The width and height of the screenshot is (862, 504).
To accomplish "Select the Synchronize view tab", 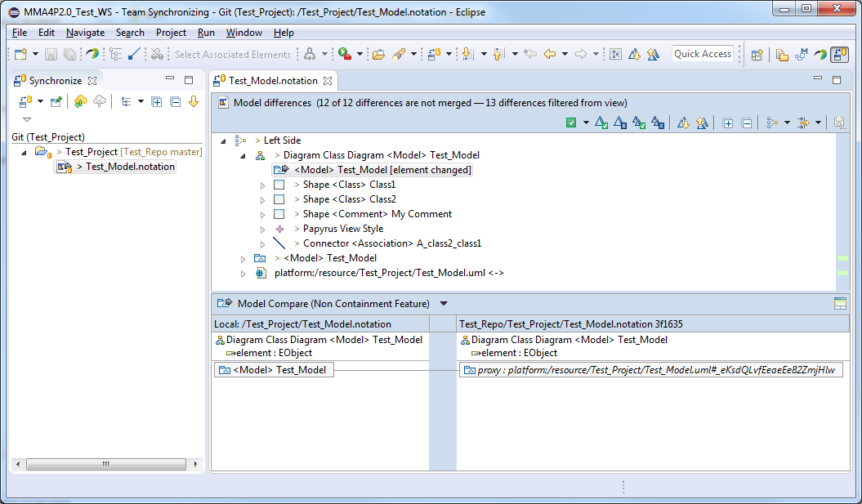I will (x=55, y=81).
